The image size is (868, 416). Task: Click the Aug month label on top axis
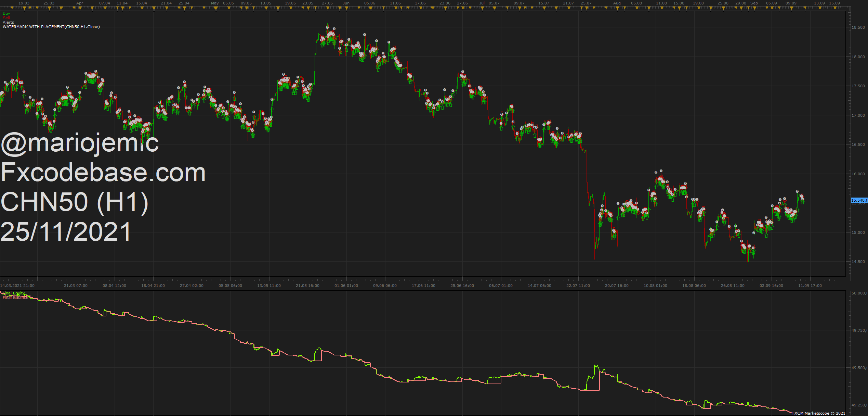[617, 3]
